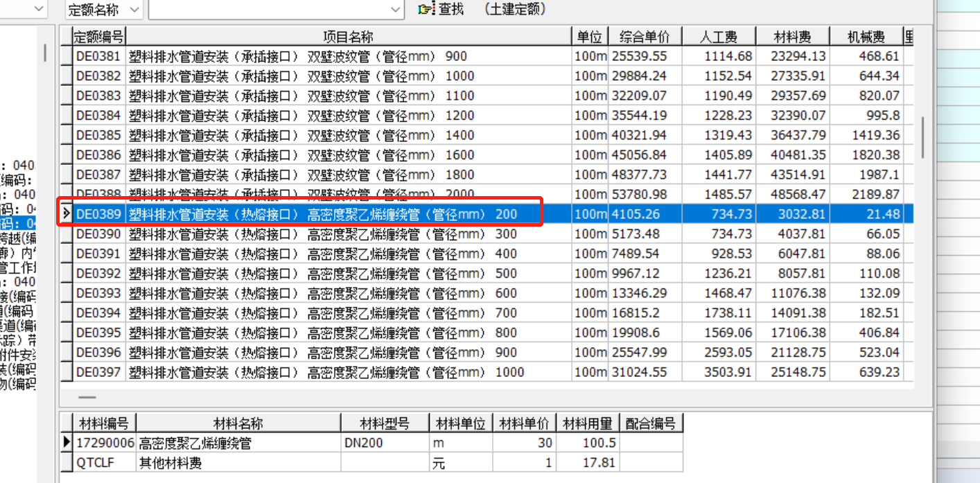Click the material unit price cell 30
The width and height of the screenshot is (980, 483).
(x=525, y=443)
